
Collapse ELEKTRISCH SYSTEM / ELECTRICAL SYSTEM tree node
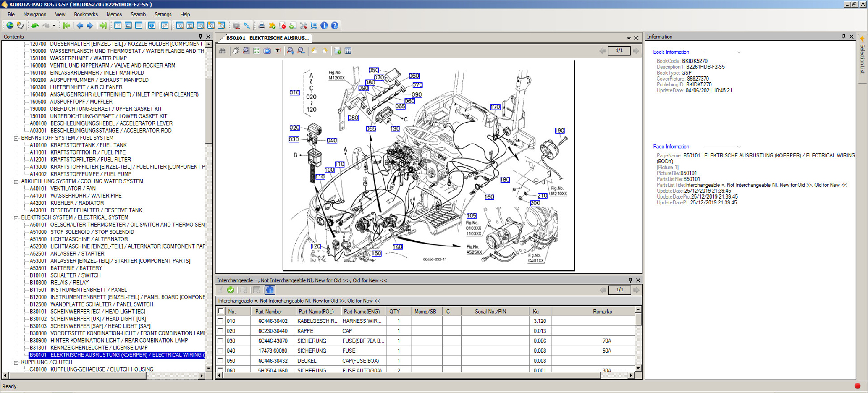point(16,217)
